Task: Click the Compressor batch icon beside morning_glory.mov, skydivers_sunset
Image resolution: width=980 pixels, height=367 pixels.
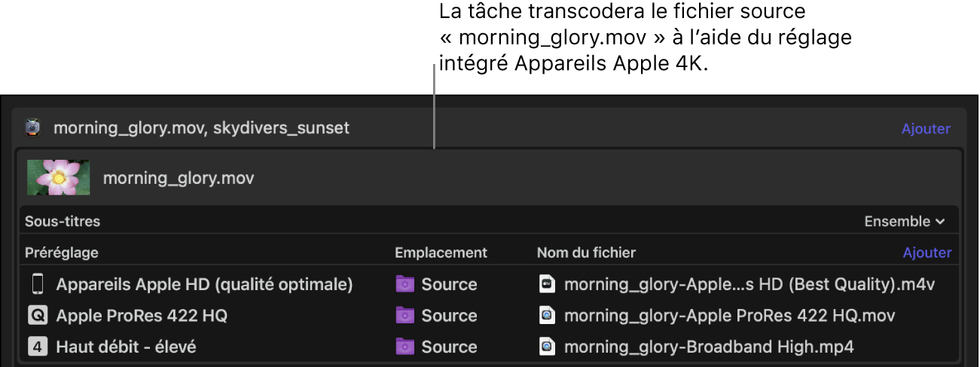Action: [x=32, y=128]
